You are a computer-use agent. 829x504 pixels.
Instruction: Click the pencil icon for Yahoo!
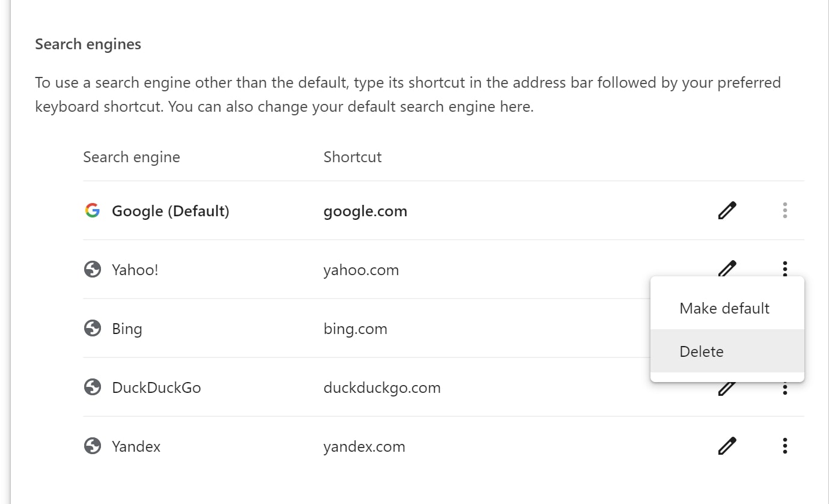pyautogui.click(x=727, y=268)
